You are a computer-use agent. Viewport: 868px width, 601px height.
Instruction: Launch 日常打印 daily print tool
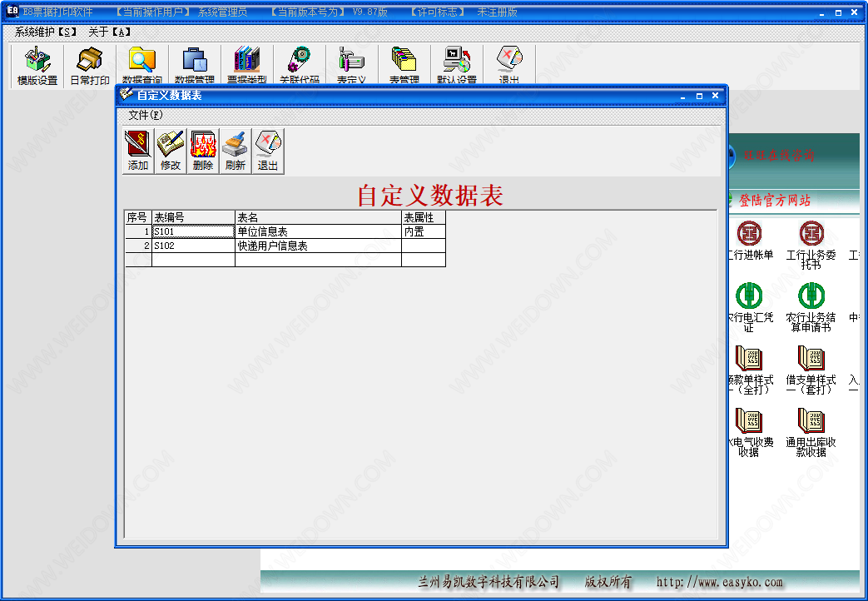(90, 66)
